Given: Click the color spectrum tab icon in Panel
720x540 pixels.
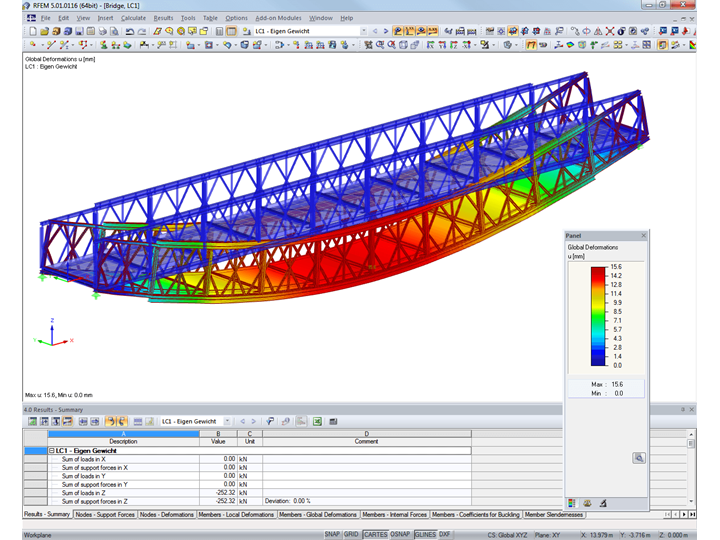Looking at the screenshot, I should point(571,503).
